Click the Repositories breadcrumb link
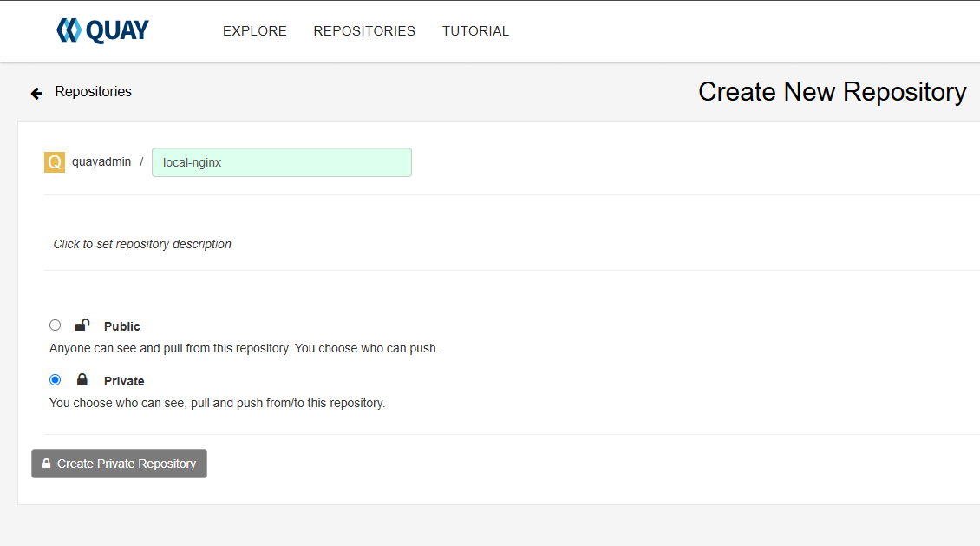The height and width of the screenshot is (546, 980). (x=93, y=91)
